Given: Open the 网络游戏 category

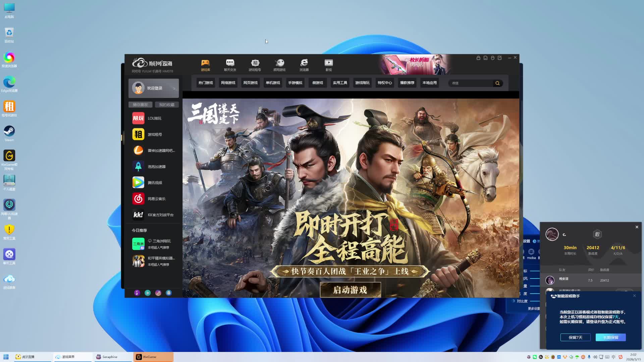Looking at the screenshot, I should tap(228, 83).
